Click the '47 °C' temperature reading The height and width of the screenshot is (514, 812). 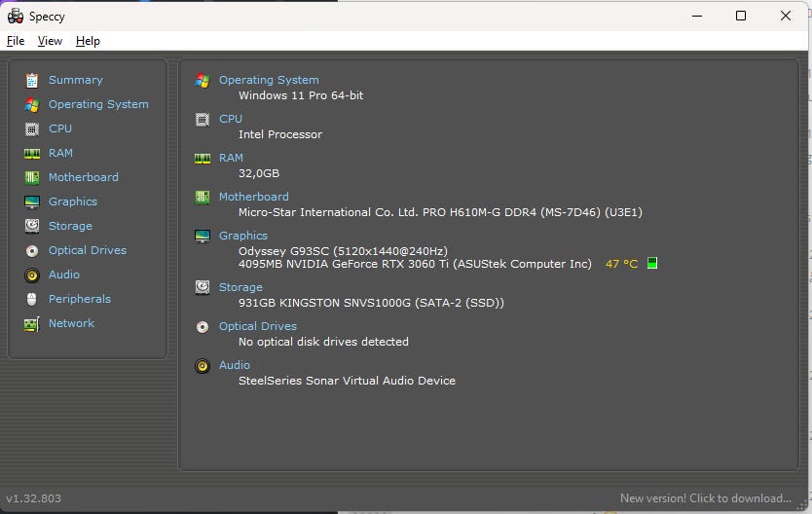pos(621,264)
